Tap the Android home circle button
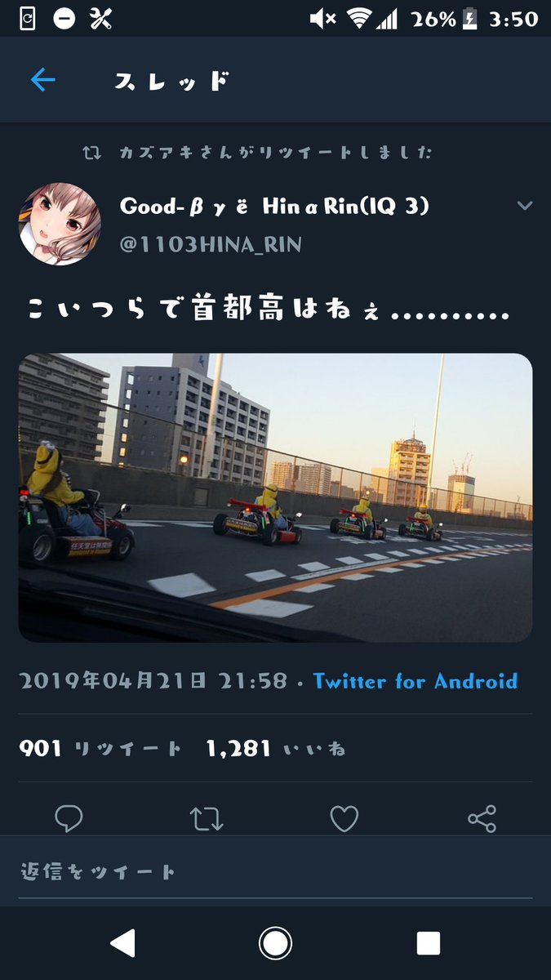This screenshot has height=980, width=551. 276,943
